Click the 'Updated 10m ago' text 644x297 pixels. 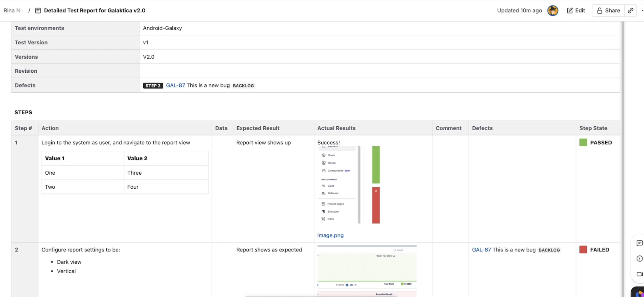point(520,11)
